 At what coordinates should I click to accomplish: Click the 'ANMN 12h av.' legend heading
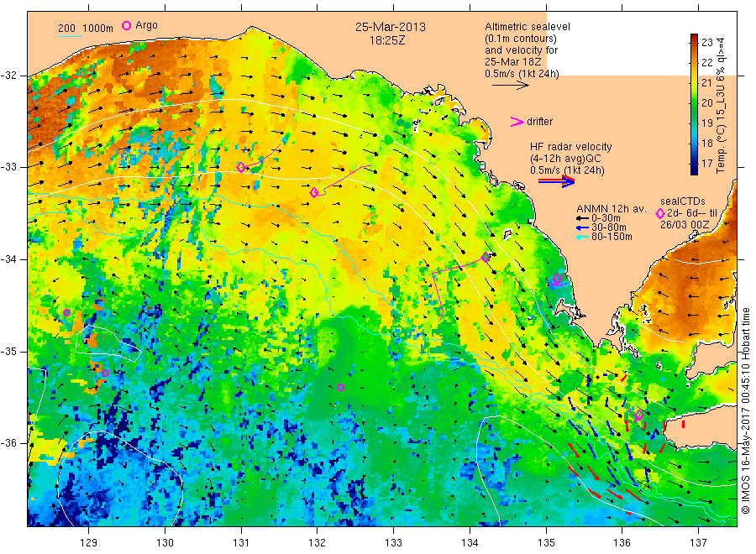coord(612,209)
